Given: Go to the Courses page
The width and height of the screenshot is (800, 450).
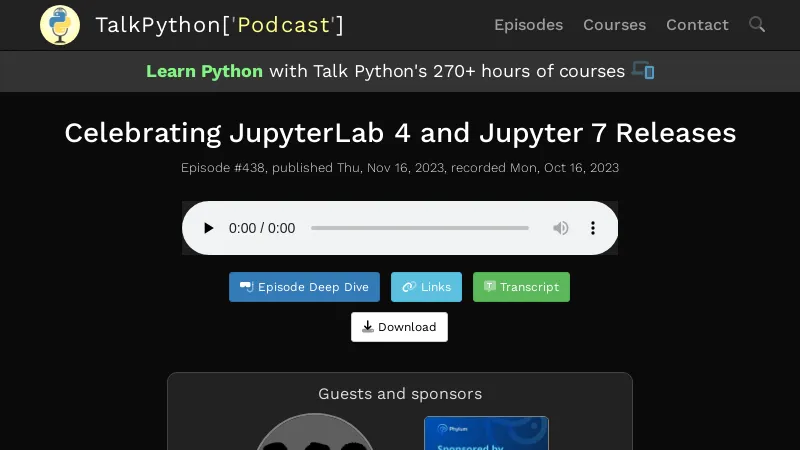Looking at the screenshot, I should [614, 25].
